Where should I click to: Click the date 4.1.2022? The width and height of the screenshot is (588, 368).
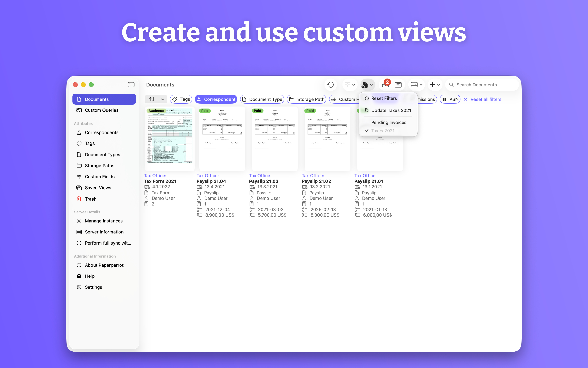161,187
